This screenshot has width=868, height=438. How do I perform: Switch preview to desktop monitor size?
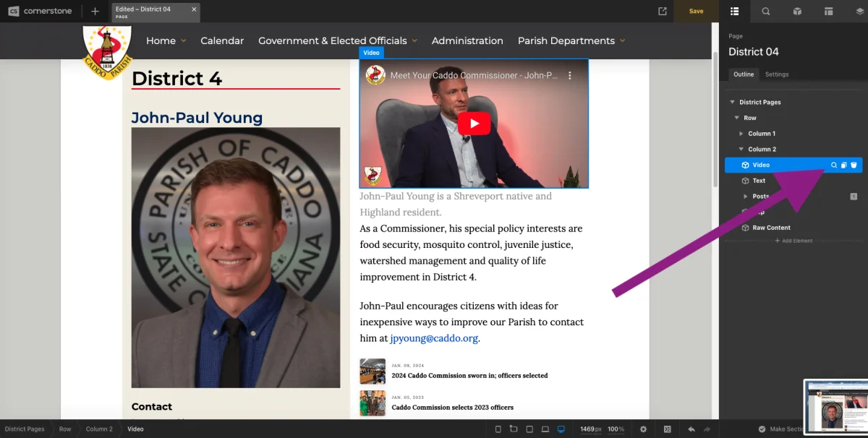click(x=561, y=429)
